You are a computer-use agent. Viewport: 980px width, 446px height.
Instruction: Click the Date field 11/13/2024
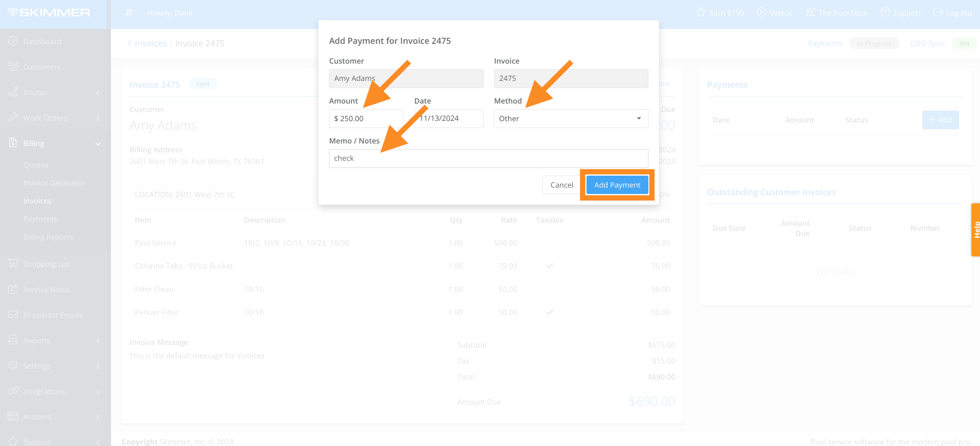[x=449, y=119]
